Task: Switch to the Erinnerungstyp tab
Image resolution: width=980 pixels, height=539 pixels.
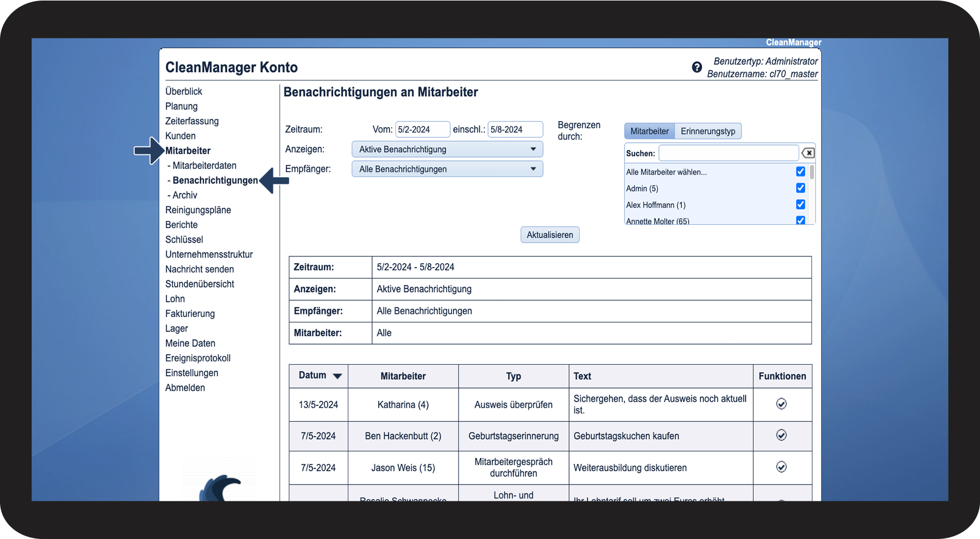Action: point(708,132)
